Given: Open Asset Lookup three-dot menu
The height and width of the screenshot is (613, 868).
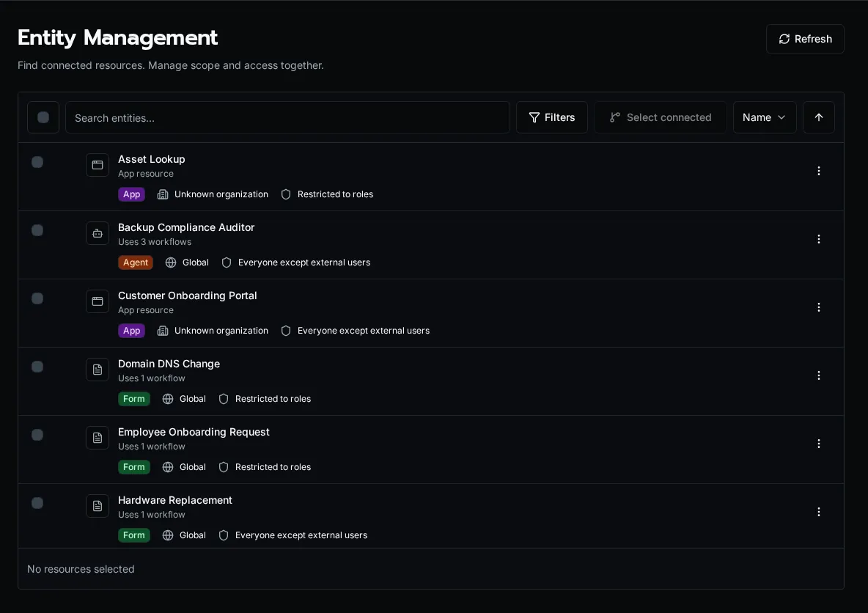Looking at the screenshot, I should click(819, 171).
